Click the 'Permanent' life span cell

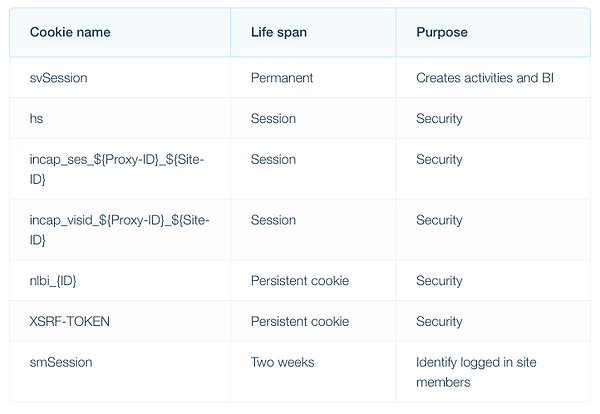coord(282,78)
